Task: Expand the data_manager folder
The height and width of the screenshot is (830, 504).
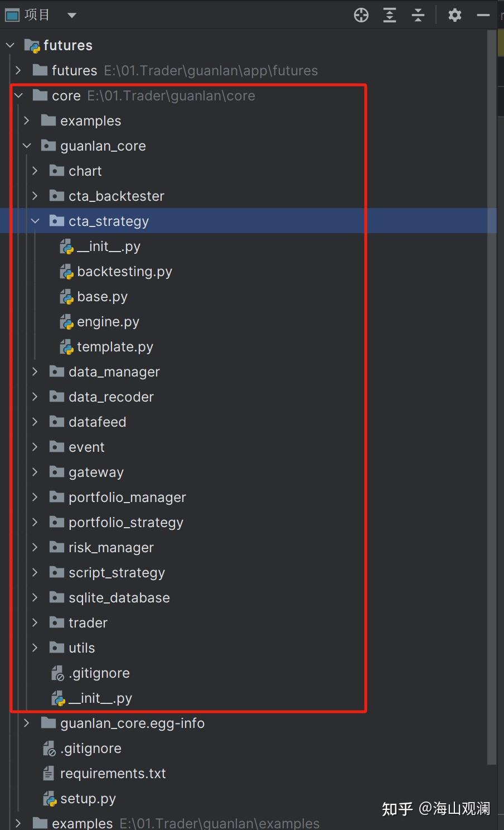Action: pyautogui.click(x=35, y=371)
